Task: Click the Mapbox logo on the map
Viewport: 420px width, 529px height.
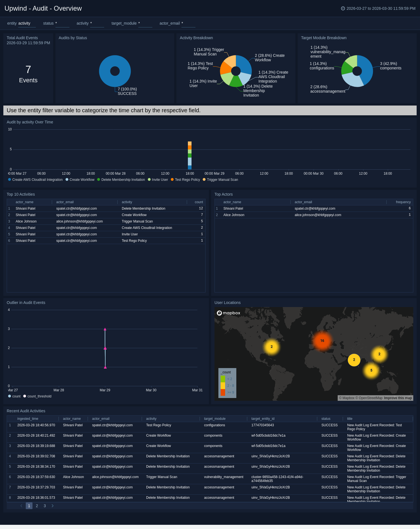Action: (228, 313)
